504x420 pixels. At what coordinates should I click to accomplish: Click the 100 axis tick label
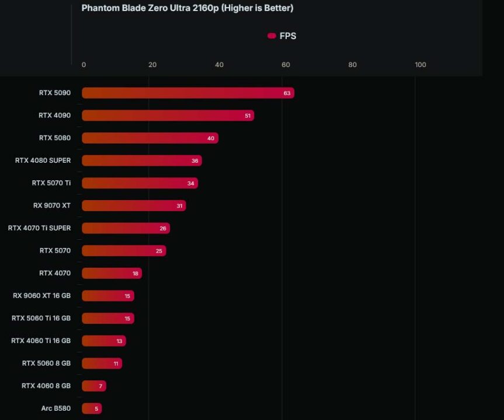[x=420, y=65]
